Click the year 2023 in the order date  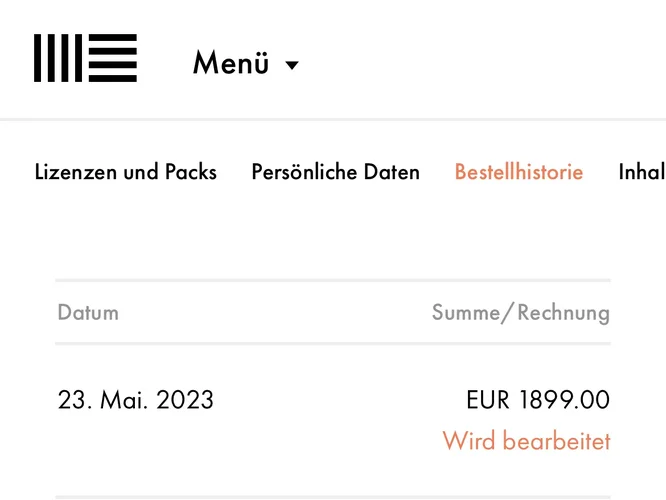pyautogui.click(x=182, y=400)
